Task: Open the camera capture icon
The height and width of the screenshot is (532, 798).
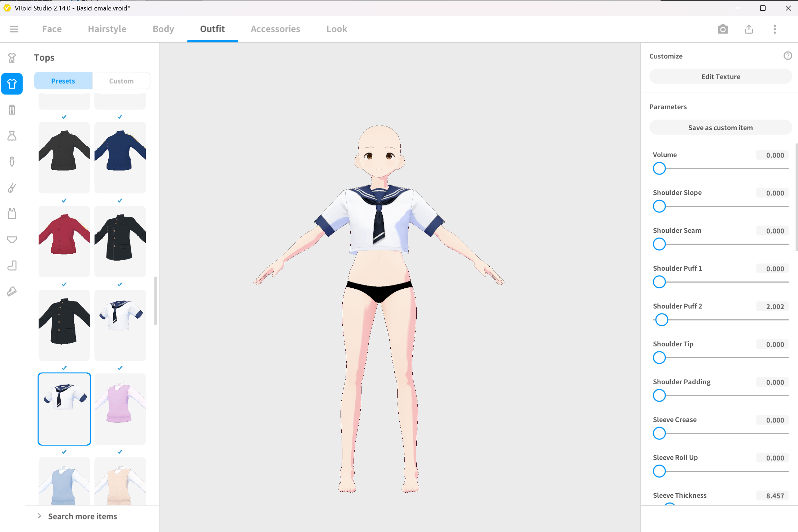Action: [723, 29]
